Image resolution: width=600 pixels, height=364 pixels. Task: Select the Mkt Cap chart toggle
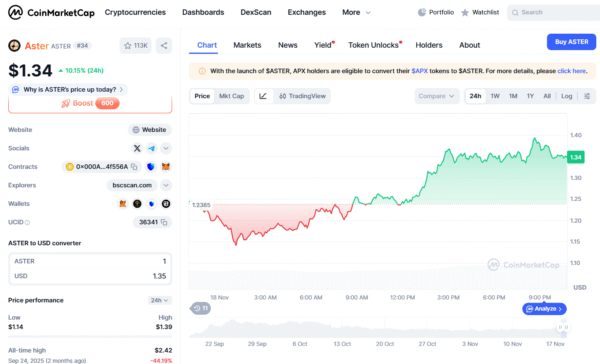coord(232,96)
